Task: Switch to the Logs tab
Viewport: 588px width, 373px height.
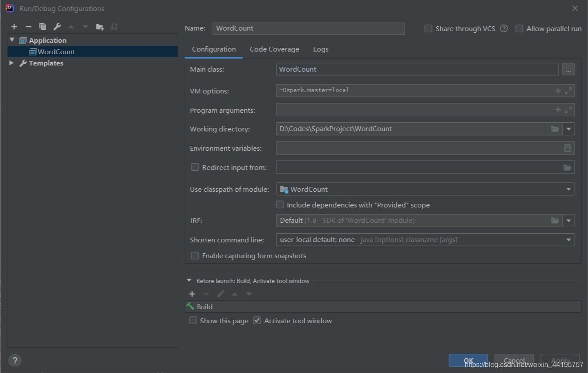Action: (x=321, y=49)
